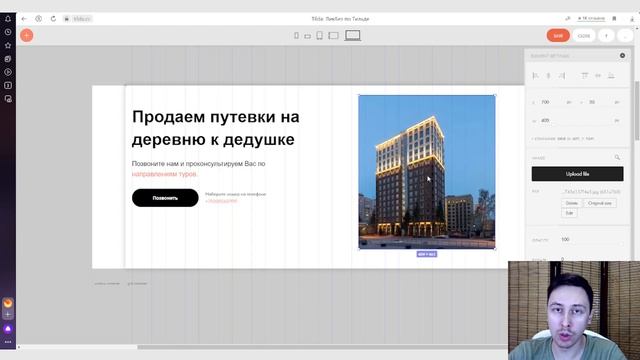Image resolution: width=640 pixels, height=360 pixels.
Task: Select the desktop laptop preview
Action: tap(353, 36)
